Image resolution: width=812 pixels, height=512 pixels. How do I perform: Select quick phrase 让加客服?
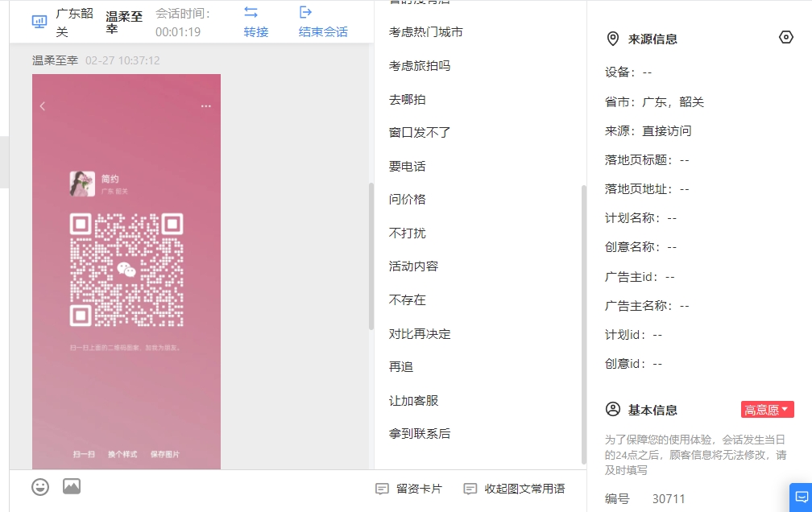tap(413, 400)
